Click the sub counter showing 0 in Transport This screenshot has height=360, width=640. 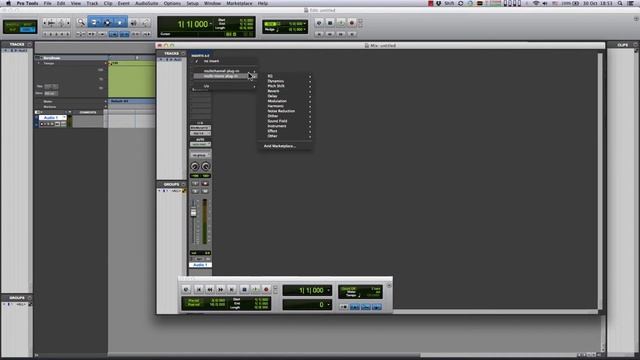click(307, 305)
